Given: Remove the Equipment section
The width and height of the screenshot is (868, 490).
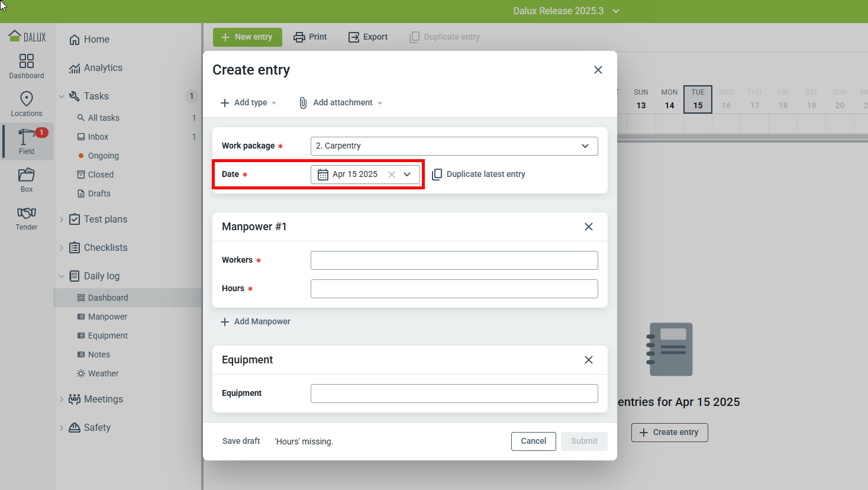Looking at the screenshot, I should pyautogui.click(x=589, y=360).
